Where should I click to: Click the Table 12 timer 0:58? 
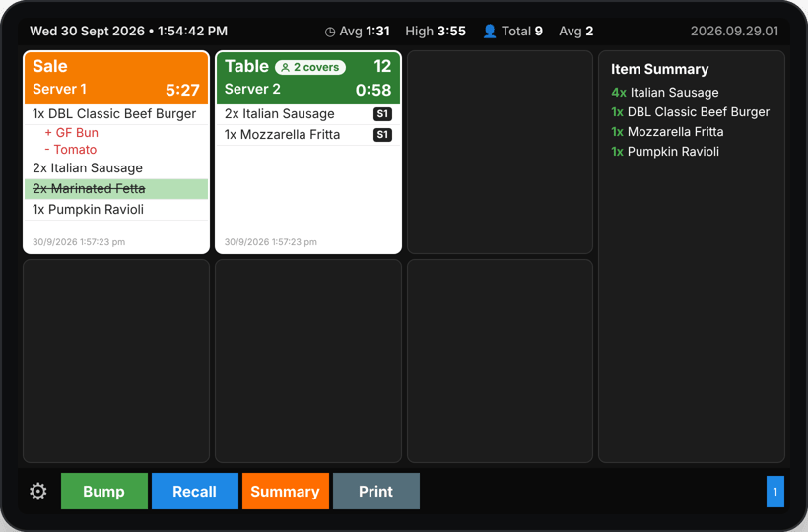373,90
